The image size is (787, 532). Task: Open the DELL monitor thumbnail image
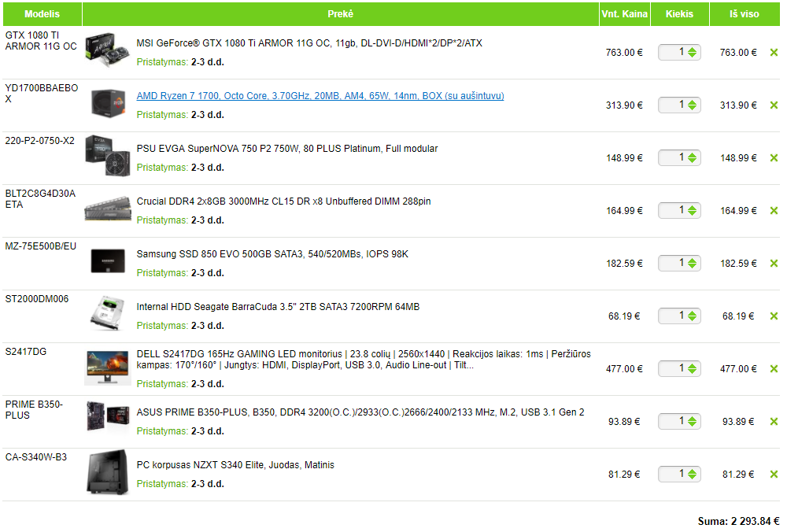107,368
